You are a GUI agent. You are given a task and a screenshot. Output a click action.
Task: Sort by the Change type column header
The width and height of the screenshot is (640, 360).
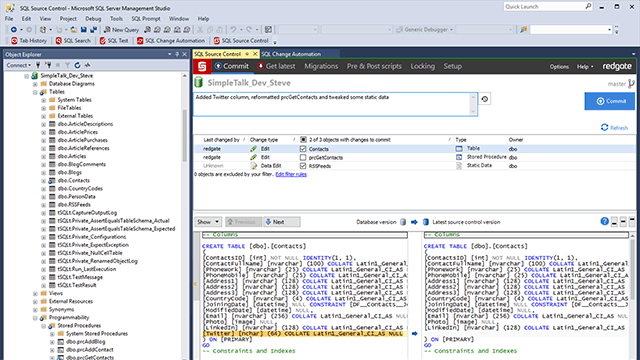point(264,140)
